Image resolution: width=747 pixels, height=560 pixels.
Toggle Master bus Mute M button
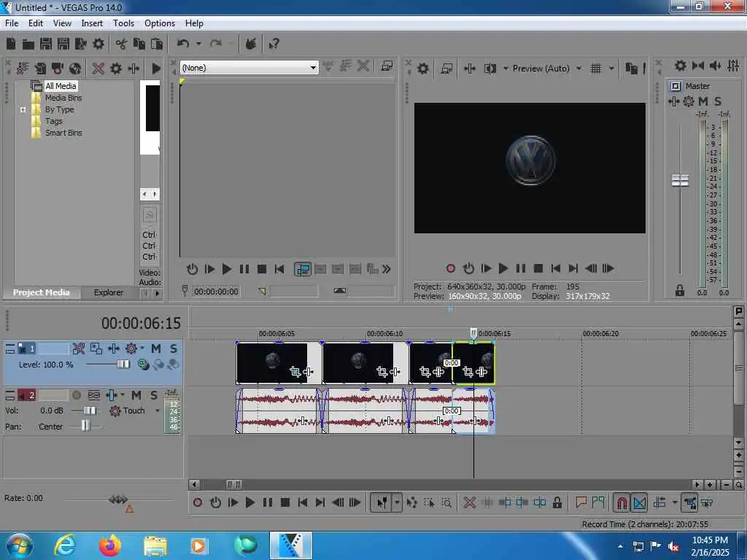[x=703, y=101]
